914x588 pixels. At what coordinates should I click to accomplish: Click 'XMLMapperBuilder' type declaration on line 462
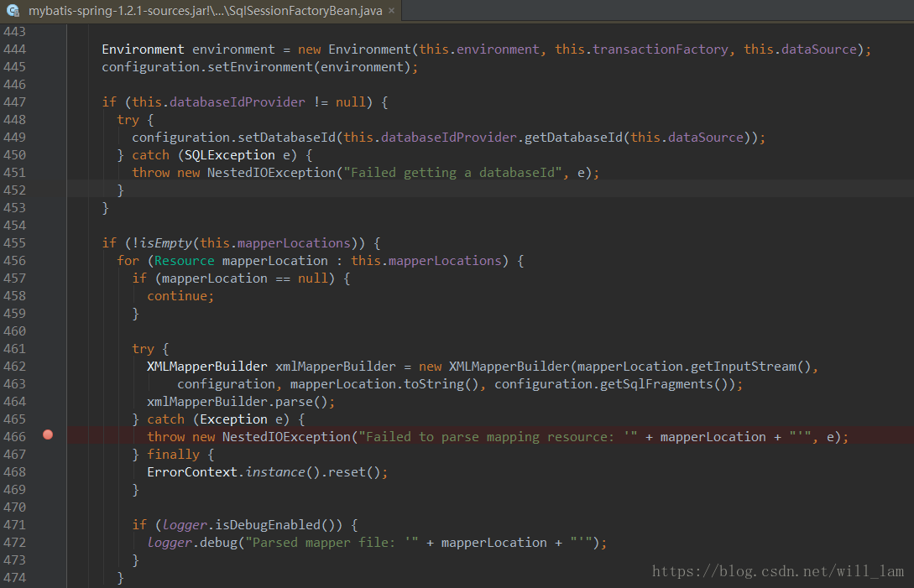tap(207, 367)
